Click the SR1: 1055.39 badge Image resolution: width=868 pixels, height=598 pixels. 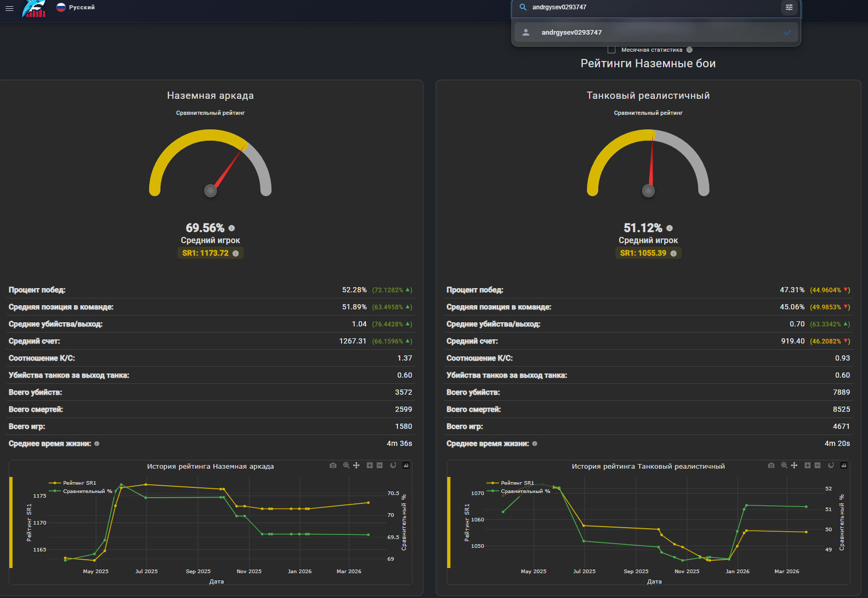(648, 253)
